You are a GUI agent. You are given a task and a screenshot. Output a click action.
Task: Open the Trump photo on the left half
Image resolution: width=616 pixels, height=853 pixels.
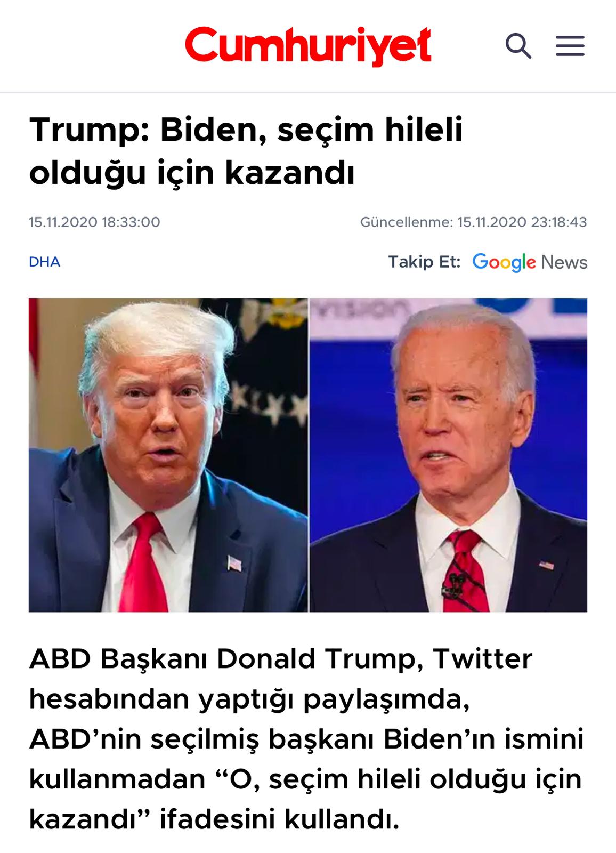tap(168, 455)
